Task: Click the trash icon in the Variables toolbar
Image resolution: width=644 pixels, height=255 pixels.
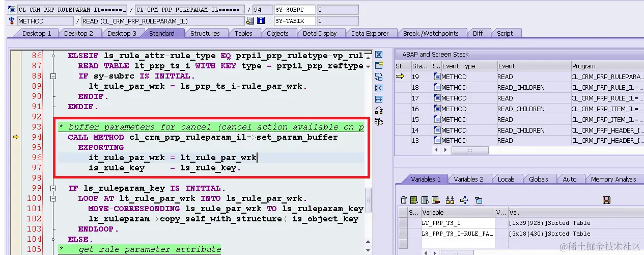Action: click(x=404, y=200)
